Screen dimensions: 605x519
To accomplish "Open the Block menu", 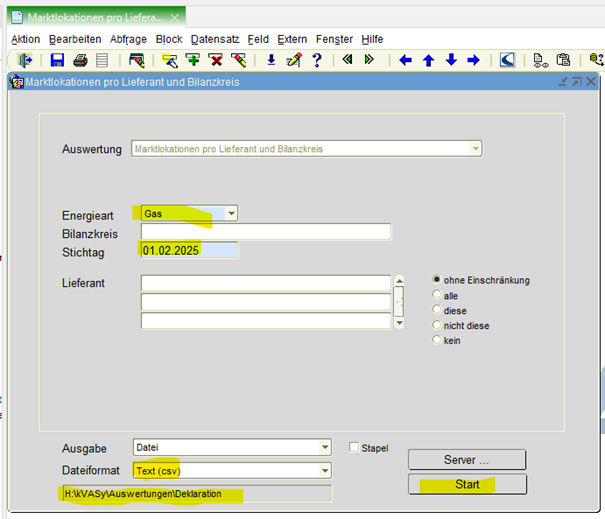I will pos(169,39).
